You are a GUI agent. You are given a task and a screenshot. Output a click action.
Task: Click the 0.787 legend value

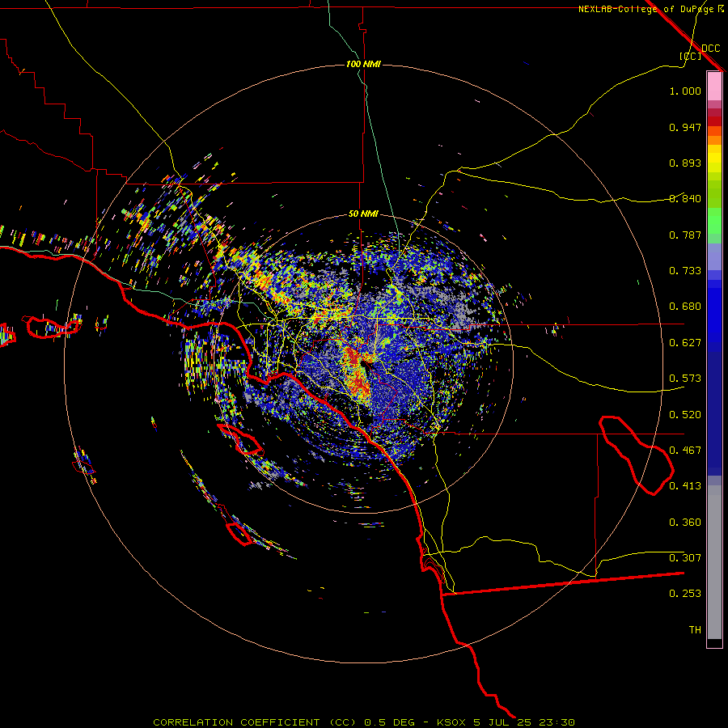point(685,235)
